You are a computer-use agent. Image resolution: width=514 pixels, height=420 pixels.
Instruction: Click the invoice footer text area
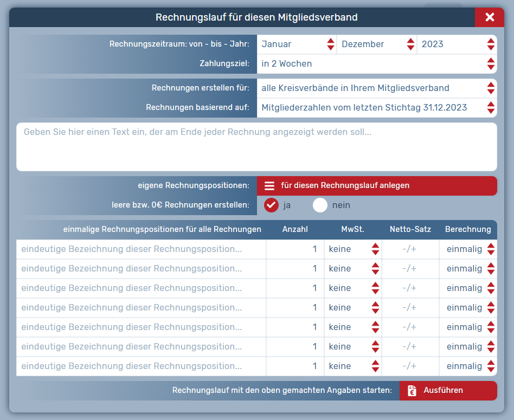[x=256, y=147]
